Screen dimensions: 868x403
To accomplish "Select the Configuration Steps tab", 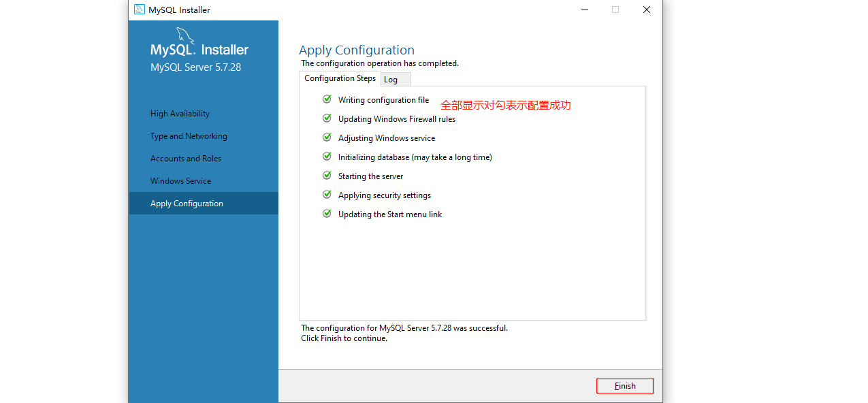I will (340, 78).
